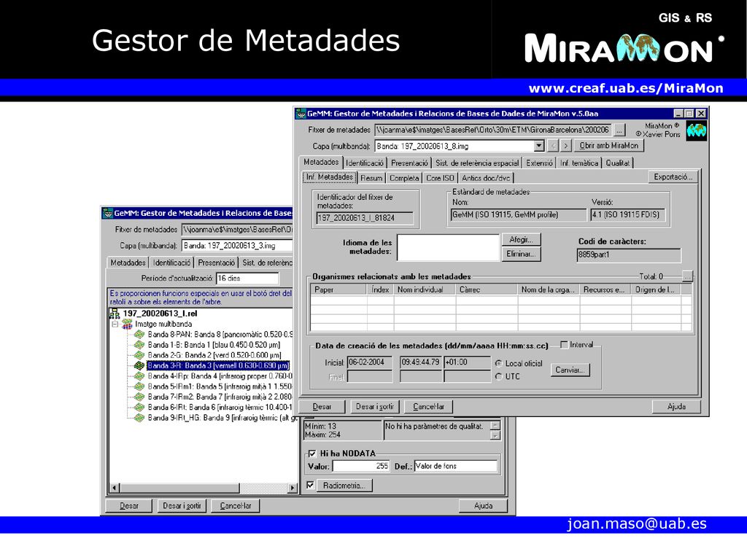Open Metadades tab in the back GeMM window
This screenshot has width=747, height=560.
point(128,262)
